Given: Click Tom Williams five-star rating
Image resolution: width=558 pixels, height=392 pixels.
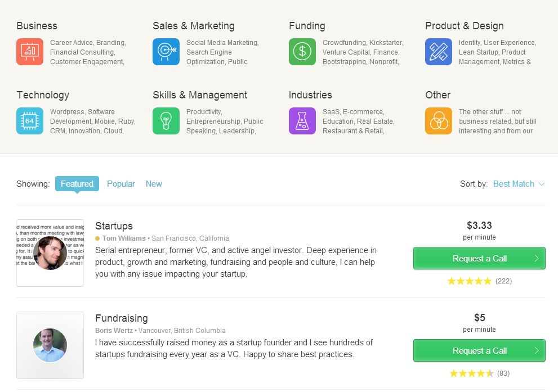Looking at the screenshot, I should (x=469, y=281).
